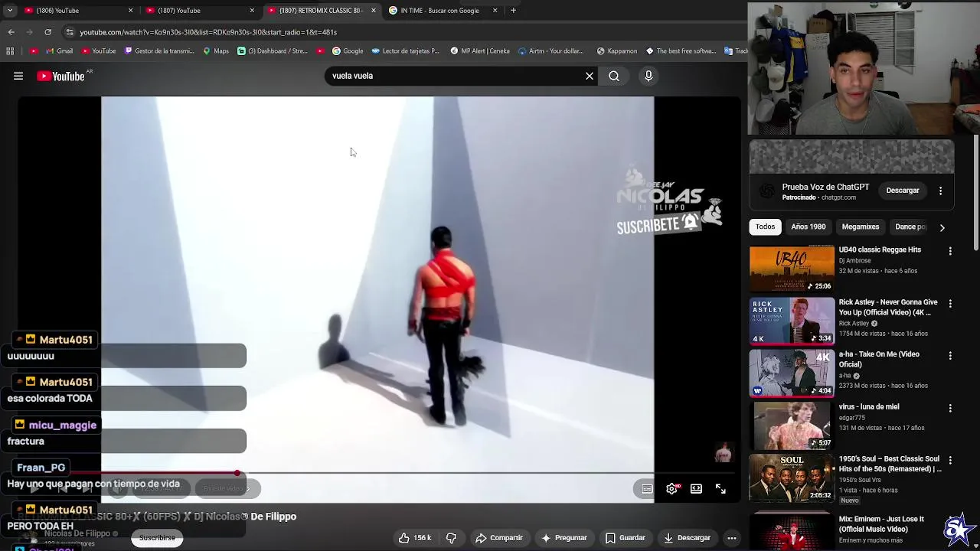Open the YouTube hamburger guide menu

[18, 76]
